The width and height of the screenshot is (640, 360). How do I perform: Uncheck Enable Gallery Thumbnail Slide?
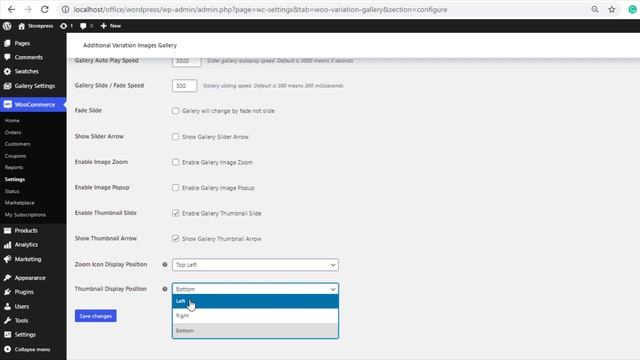[176, 213]
